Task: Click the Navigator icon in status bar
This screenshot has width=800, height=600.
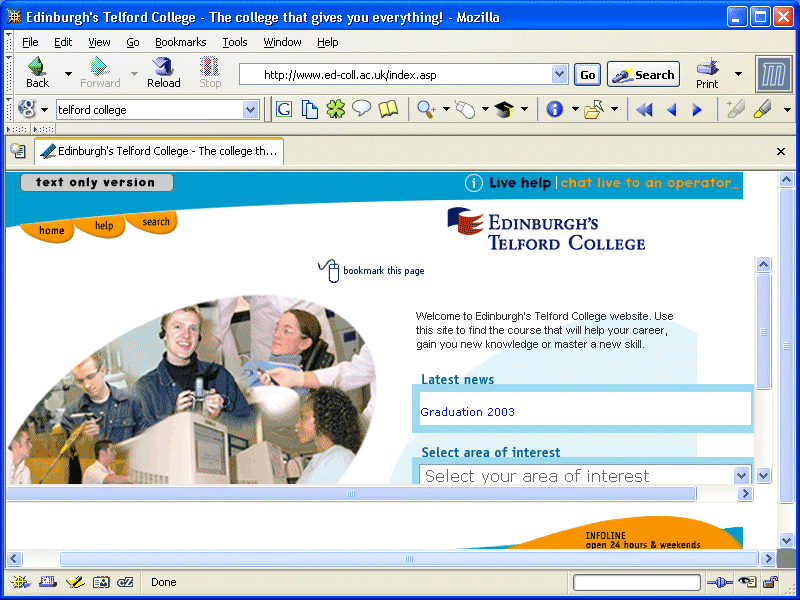Action: (20, 582)
